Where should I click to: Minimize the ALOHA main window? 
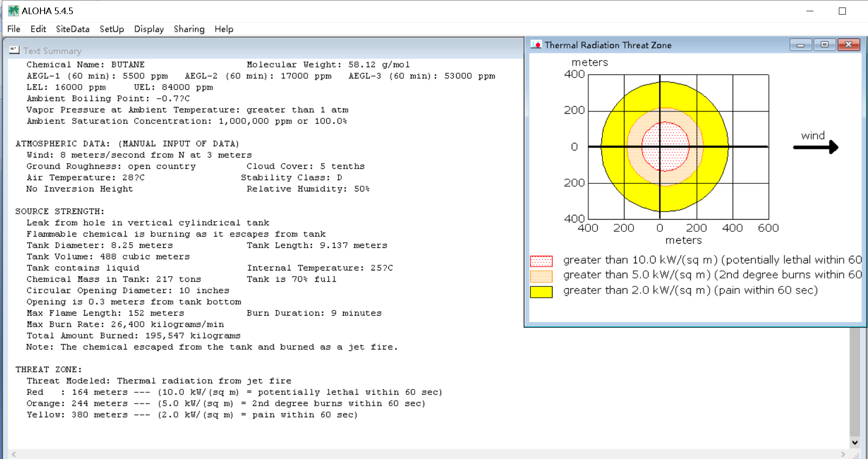pyautogui.click(x=810, y=11)
